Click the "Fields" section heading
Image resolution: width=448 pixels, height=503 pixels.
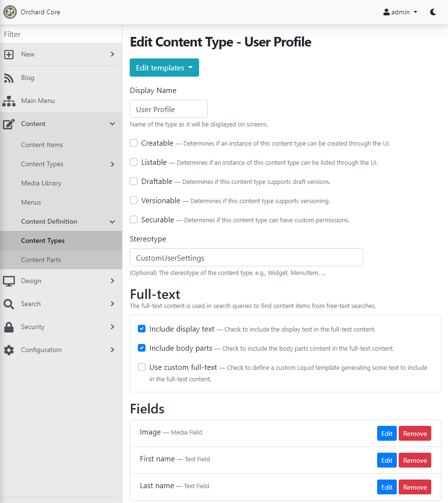[147, 409]
